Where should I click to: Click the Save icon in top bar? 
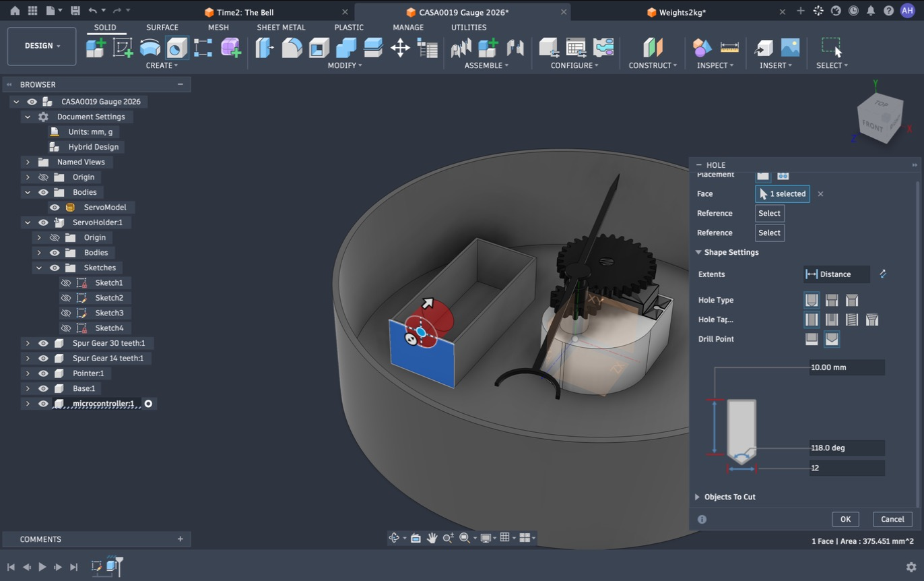(75, 11)
